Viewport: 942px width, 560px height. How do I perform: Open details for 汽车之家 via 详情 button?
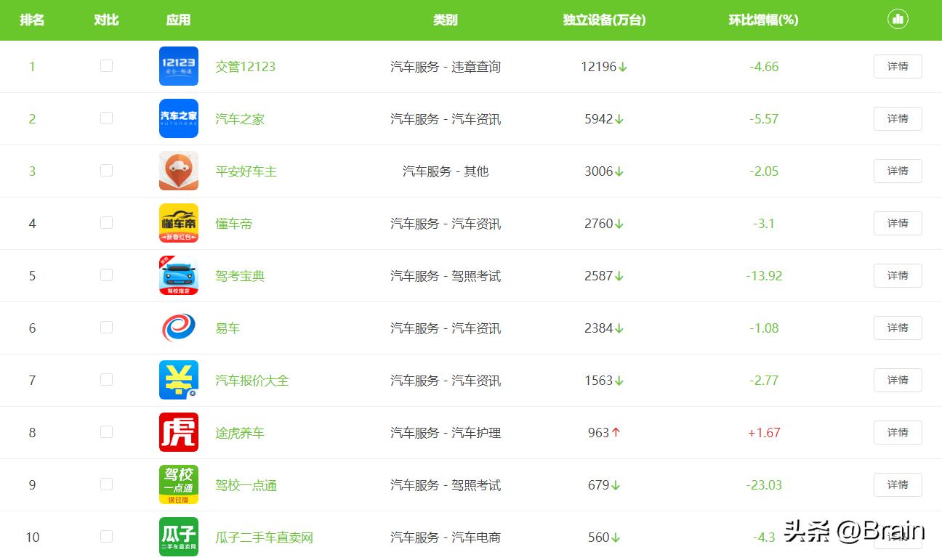(x=898, y=118)
